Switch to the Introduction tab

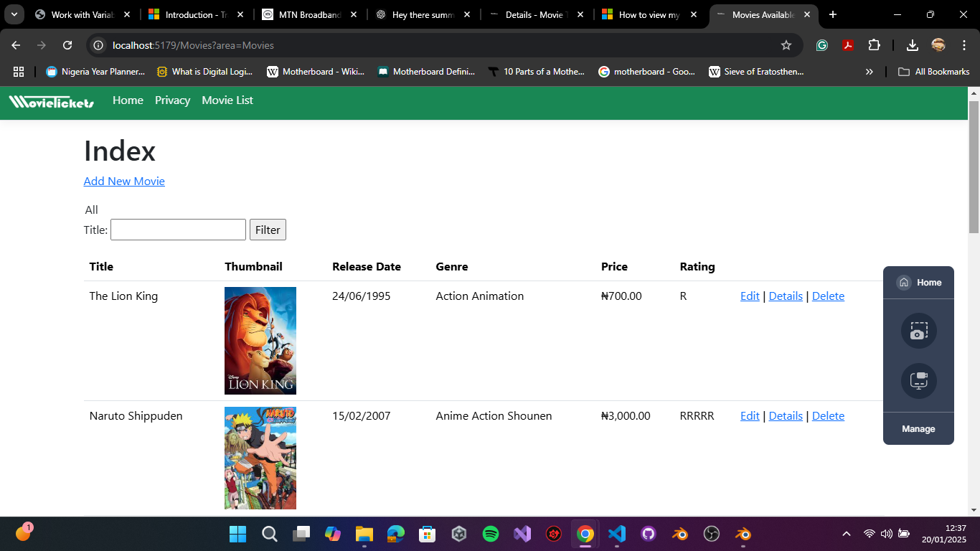[196, 14]
